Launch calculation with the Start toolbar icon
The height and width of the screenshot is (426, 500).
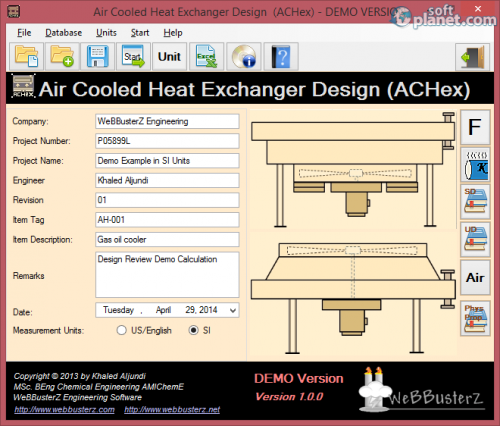[x=134, y=56]
